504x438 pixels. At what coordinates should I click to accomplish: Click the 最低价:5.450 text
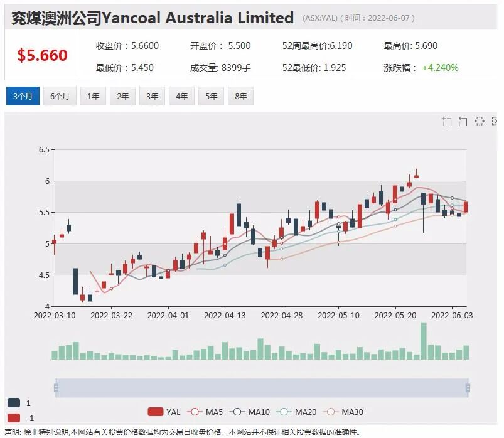(125, 68)
